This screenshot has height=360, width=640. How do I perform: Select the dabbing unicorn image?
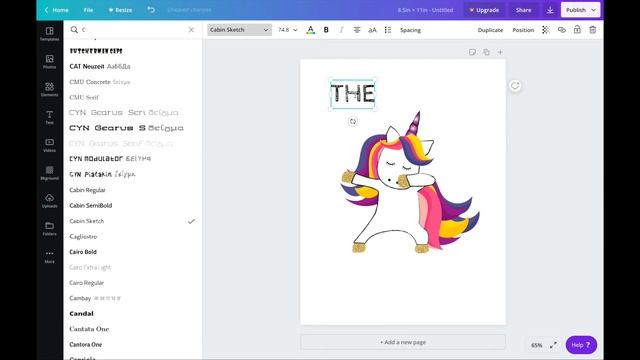(410, 182)
